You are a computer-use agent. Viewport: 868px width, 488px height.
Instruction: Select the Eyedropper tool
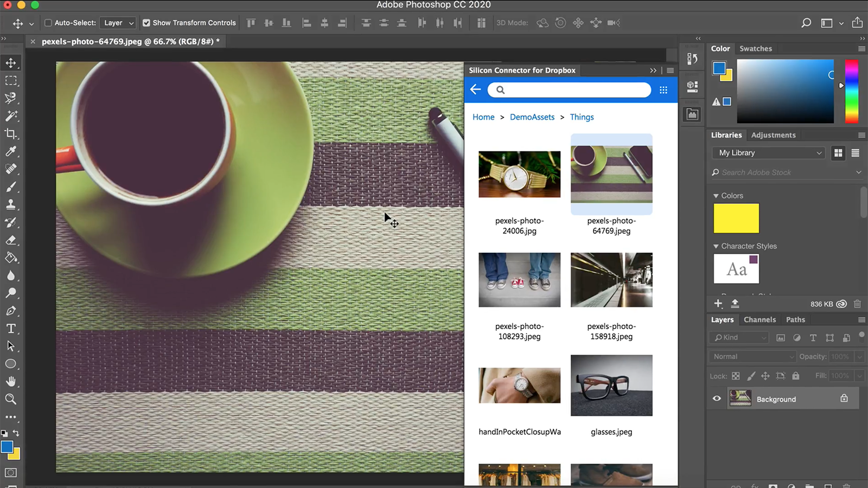tap(11, 151)
